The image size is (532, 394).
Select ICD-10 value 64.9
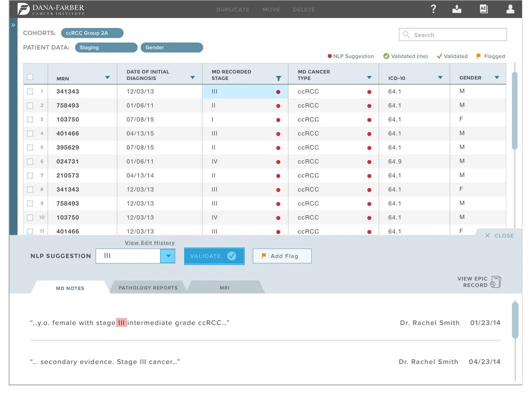tap(394, 161)
